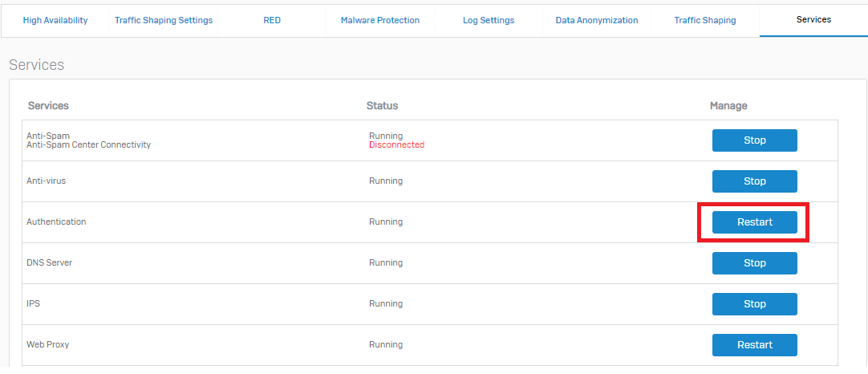Select the RED tab
The width and height of the screenshot is (868, 374).
point(272,20)
